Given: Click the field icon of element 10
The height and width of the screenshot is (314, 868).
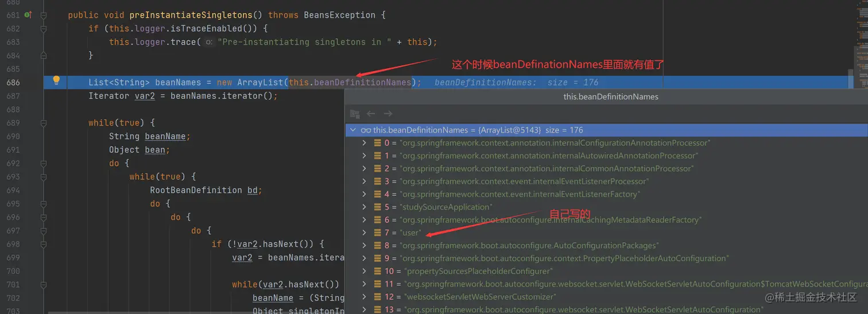Looking at the screenshot, I should (378, 271).
